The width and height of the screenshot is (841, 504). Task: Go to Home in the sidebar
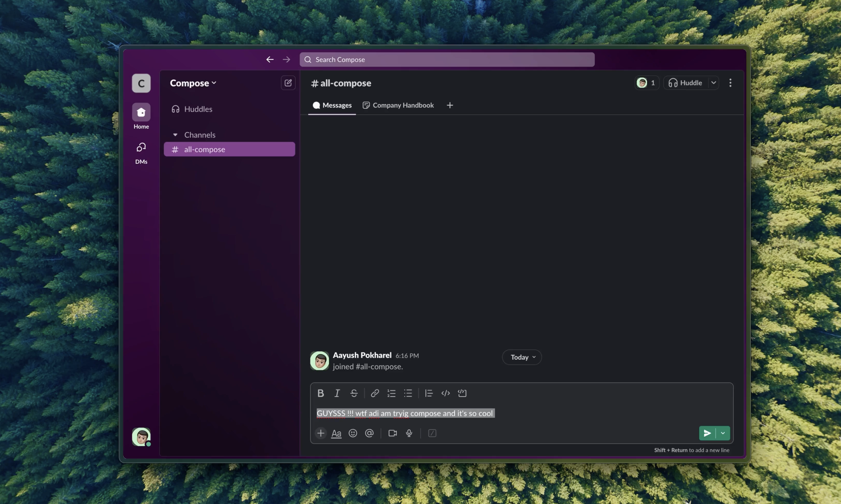pyautogui.click(x=141, y=116)
